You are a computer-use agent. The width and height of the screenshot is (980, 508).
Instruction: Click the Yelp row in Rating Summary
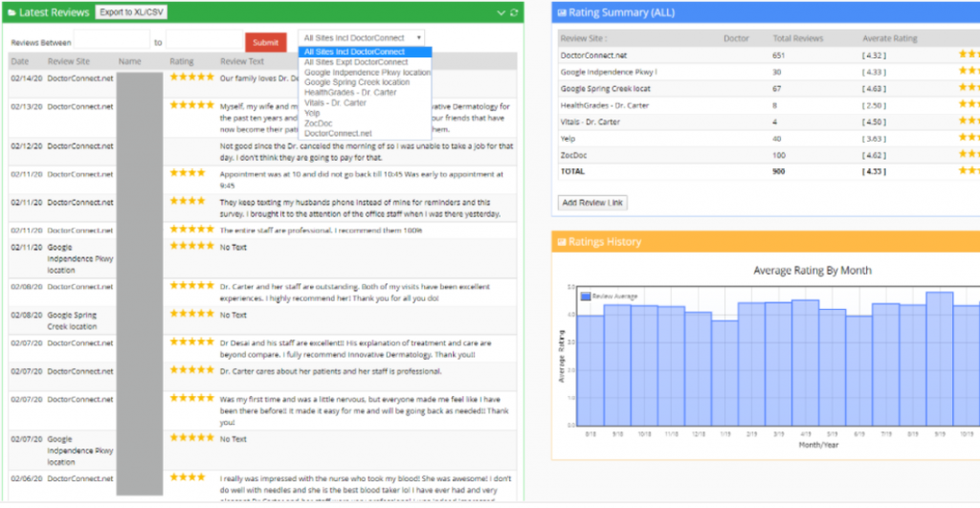coord(768,139)
